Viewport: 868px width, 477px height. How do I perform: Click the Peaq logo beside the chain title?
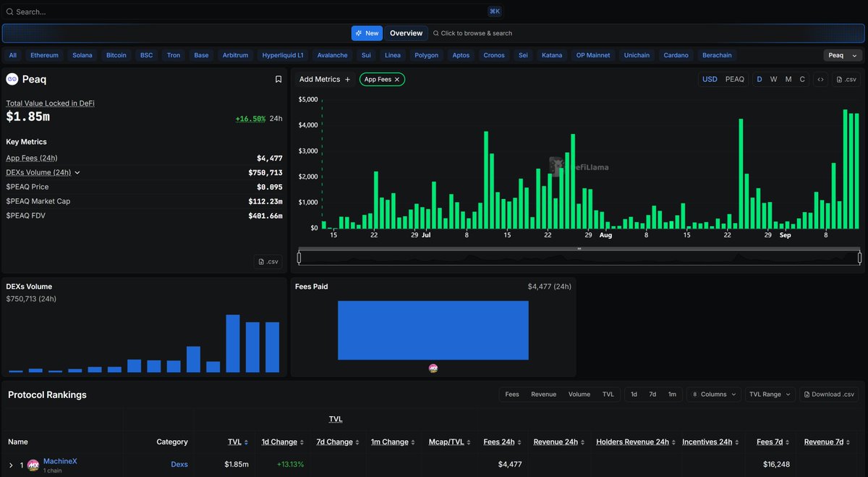point(12,80)
